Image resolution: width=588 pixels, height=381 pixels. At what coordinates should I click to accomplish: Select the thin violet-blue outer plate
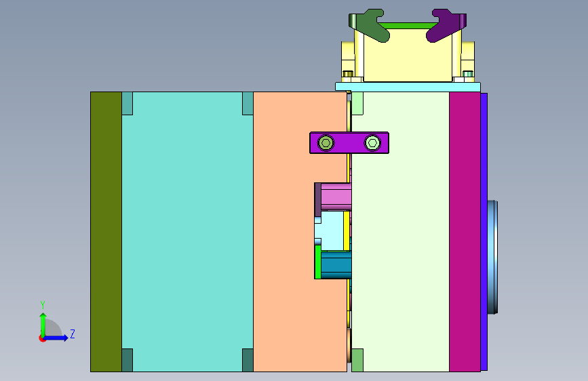point(484,232)
